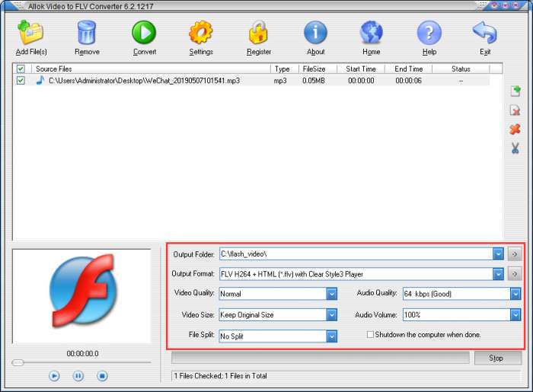The width and height of the screenshot is (533, 392).
Task: Click the Status column header
Action: tap(461, 69)
